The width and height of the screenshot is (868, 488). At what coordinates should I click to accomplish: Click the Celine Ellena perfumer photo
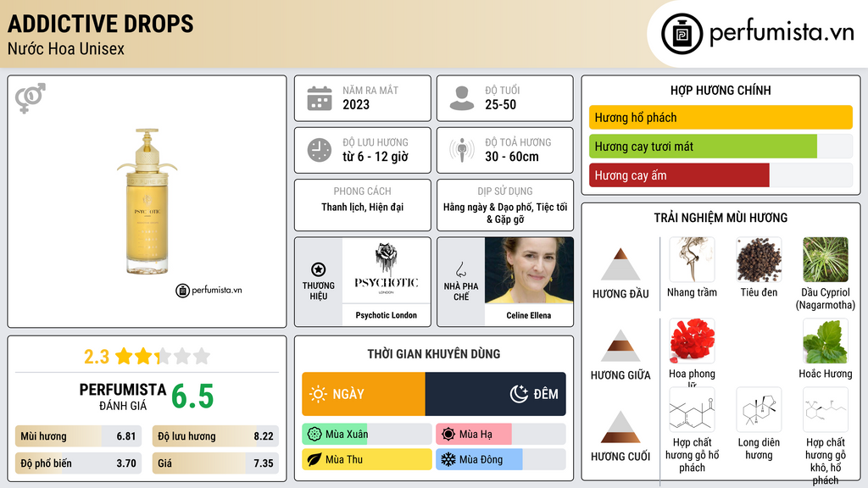pyautogui.click(x=529, y=270)
